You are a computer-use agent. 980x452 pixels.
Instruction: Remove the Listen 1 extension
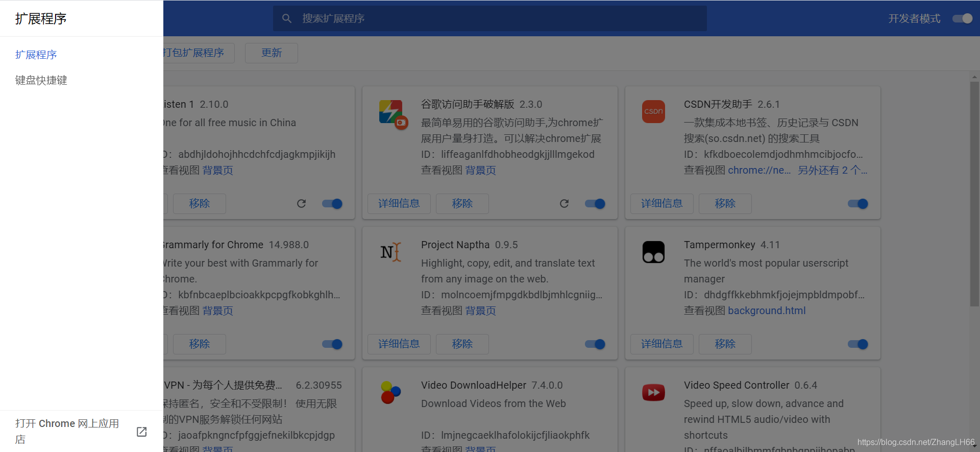pos(200,204)
